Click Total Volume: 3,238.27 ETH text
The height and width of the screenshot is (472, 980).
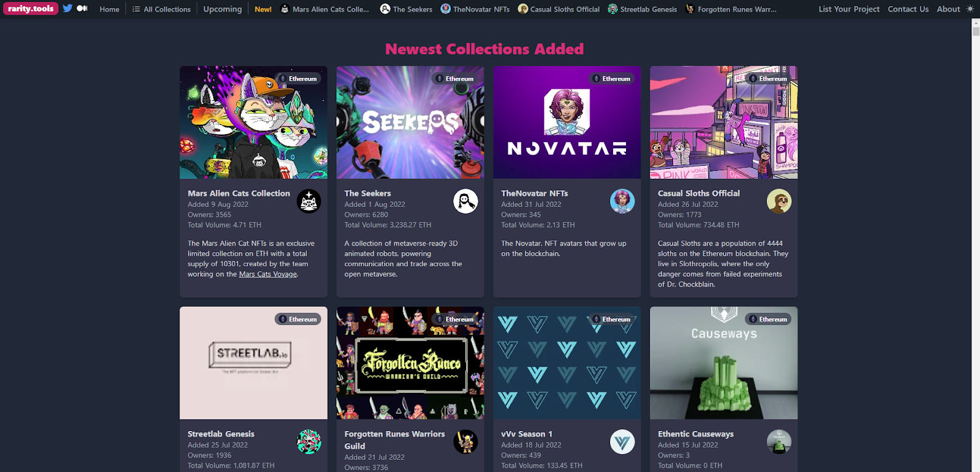388,225
